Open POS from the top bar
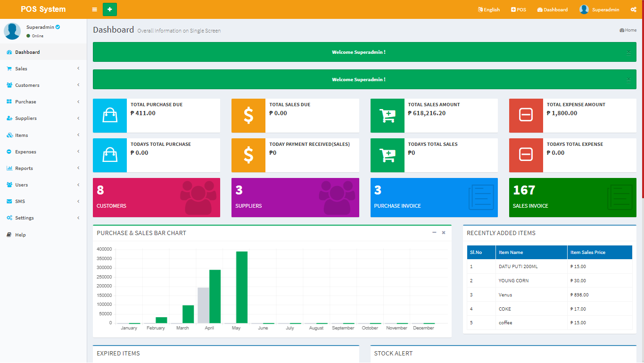 click(x=519, y=9)
